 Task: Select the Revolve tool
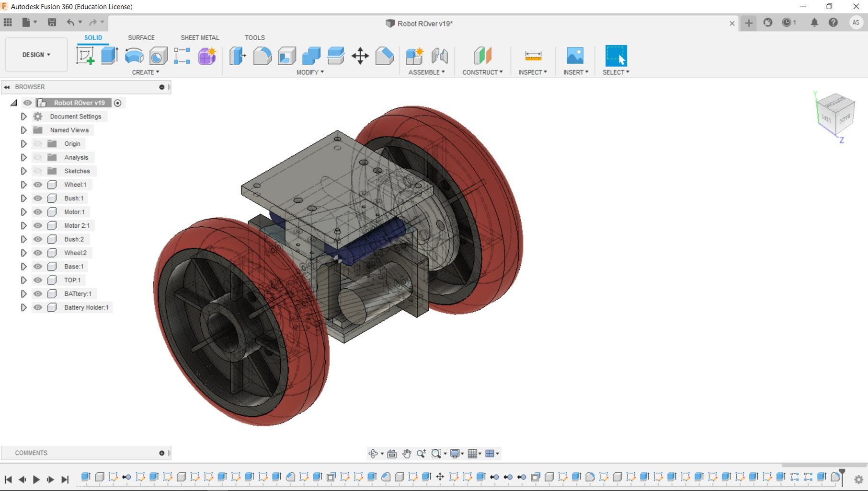tap(134, 56)
